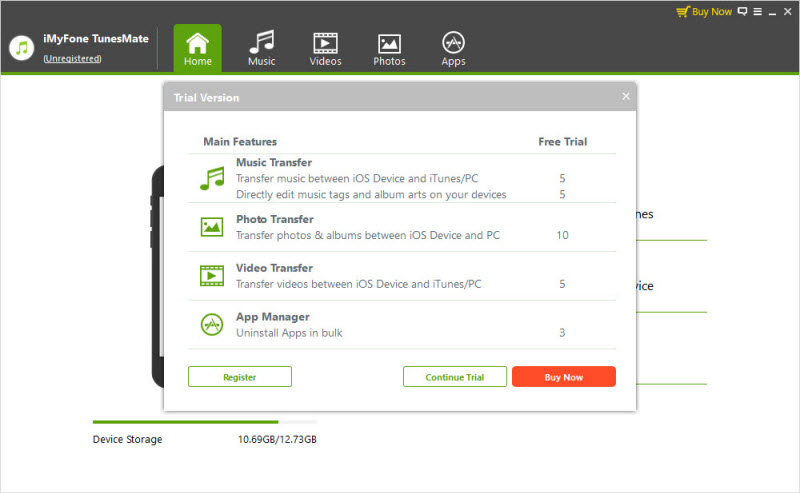Click the Photo Transfer picture icon

(212, 227)
